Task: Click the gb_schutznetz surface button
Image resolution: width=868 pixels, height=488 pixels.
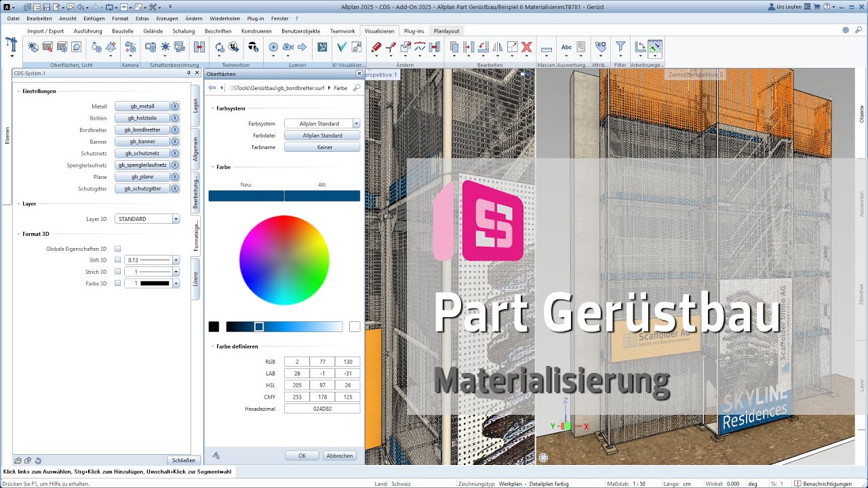Action: pos(142,153)
